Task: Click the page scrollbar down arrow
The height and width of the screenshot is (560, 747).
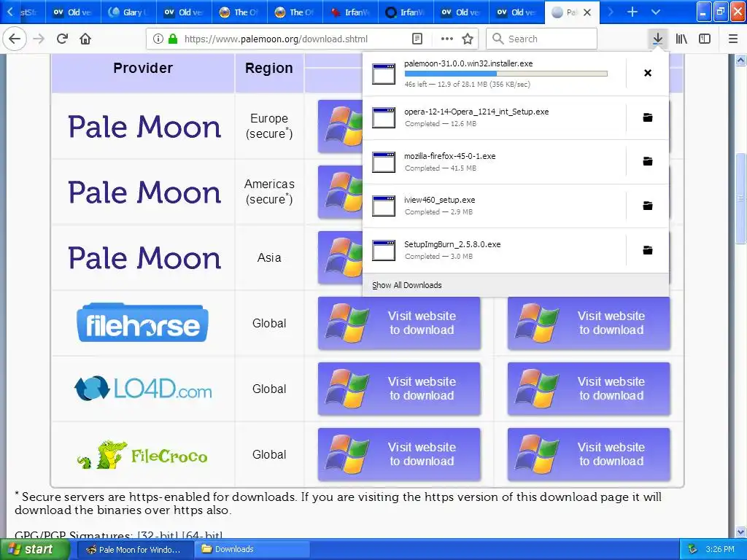Action: [741, 532]
